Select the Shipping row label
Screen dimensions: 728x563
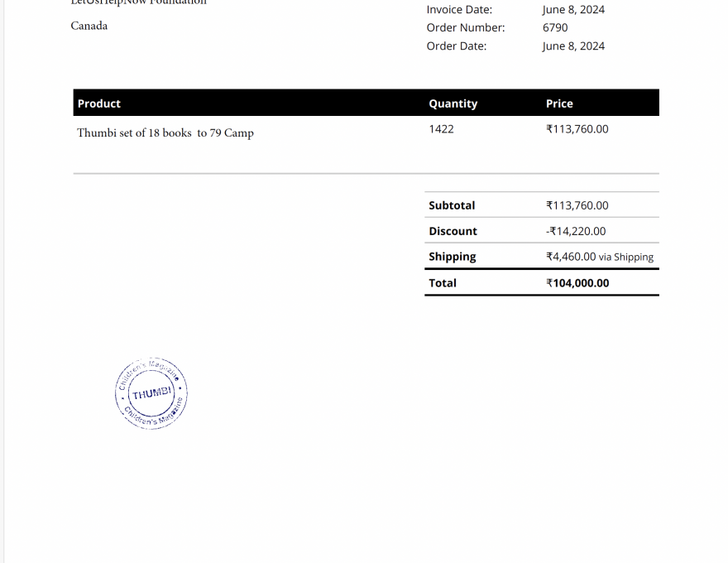[x=453, y=257]
